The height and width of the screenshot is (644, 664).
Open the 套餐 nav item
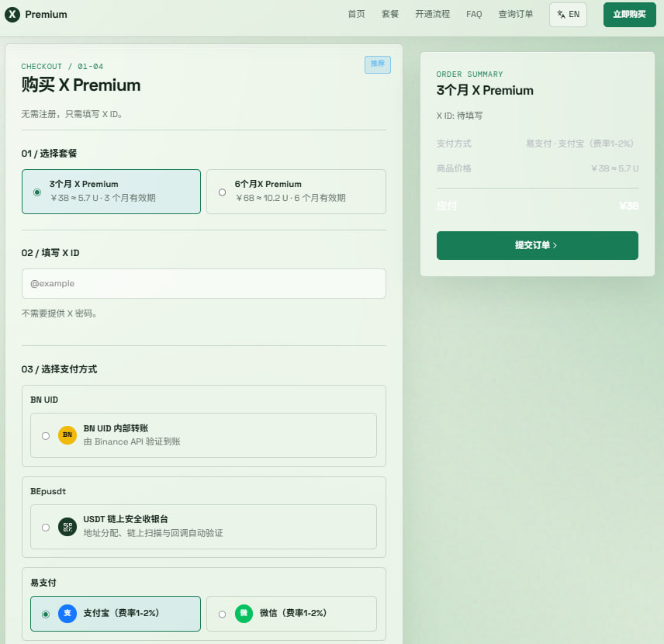(x=390, y=15)
